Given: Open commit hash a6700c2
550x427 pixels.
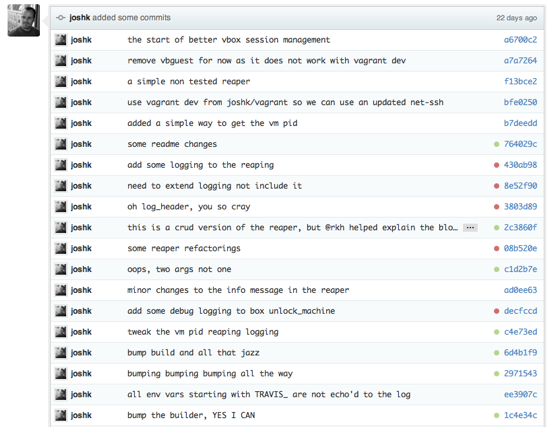Looking at the screenshot, I should 520,40.
